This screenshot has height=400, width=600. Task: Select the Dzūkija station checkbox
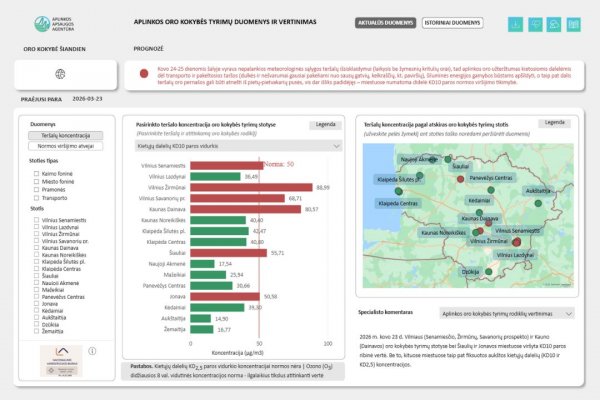coord(36,324)
